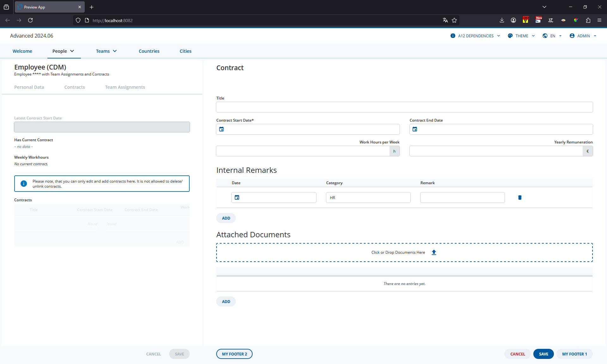
Task: Switch to the Team Assignments tab
Action: [x=125, y=87]
